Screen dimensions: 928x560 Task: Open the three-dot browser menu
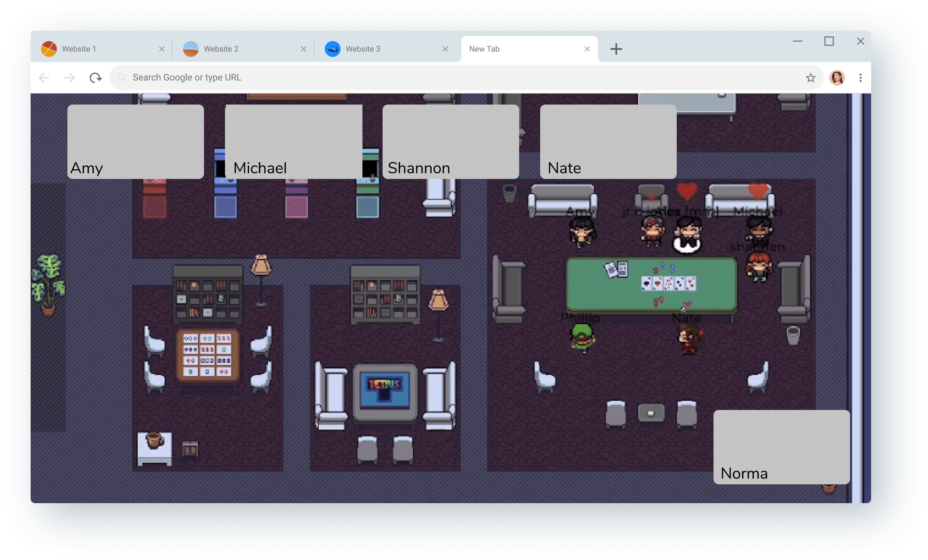click(860, 78)
